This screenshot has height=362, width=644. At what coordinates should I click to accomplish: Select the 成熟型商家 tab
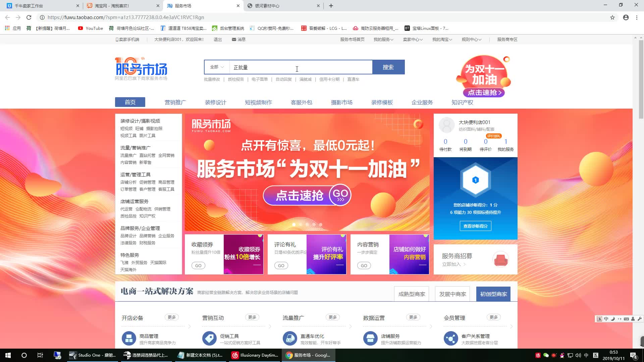coord(412,294)
